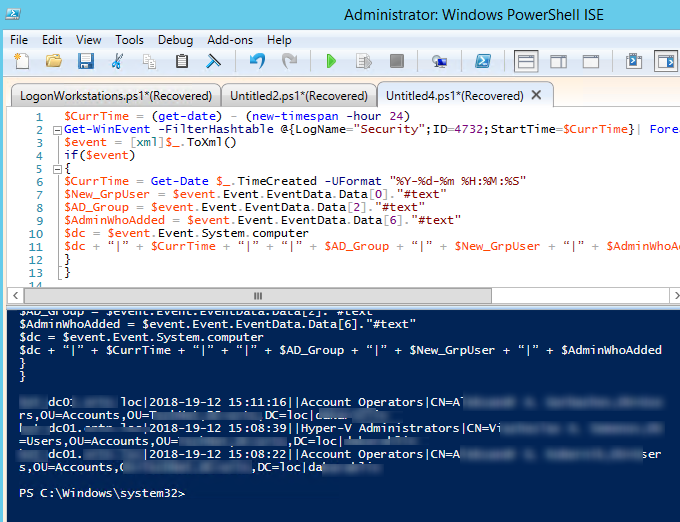The width and height of the screenshot is (680, 522).
Task: Show script pane on top layout icon
Action: click(526, 61)
